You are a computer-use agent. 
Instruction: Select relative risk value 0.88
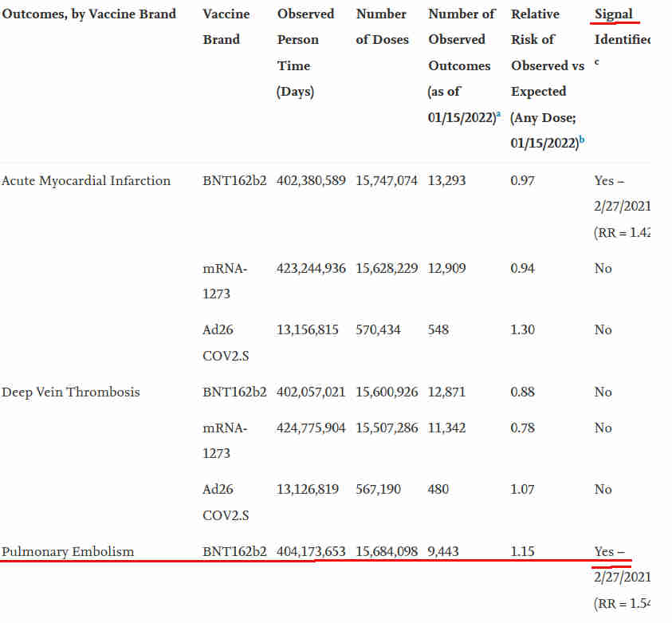522,392
